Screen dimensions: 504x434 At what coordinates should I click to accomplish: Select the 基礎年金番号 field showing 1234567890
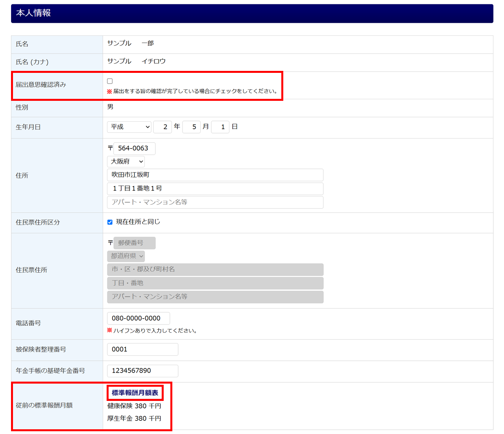coord(142,371)
